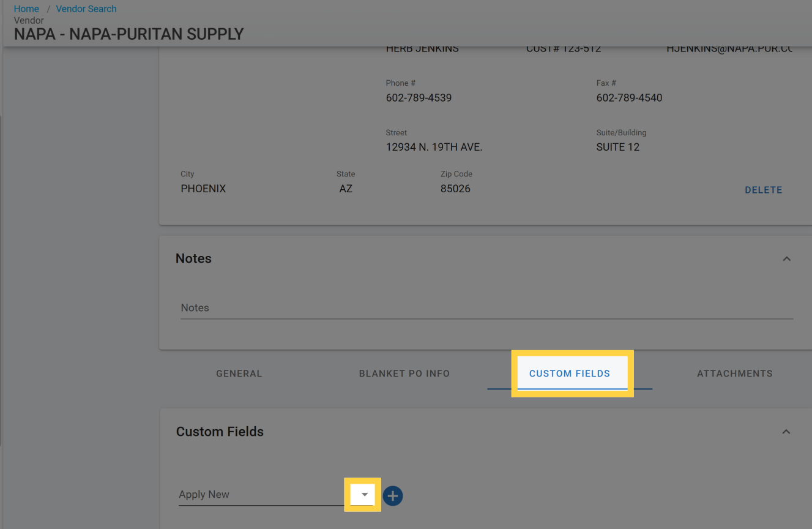Open the Blanket PO Info tab
The image size is (812, 529).
click(404, 373)
